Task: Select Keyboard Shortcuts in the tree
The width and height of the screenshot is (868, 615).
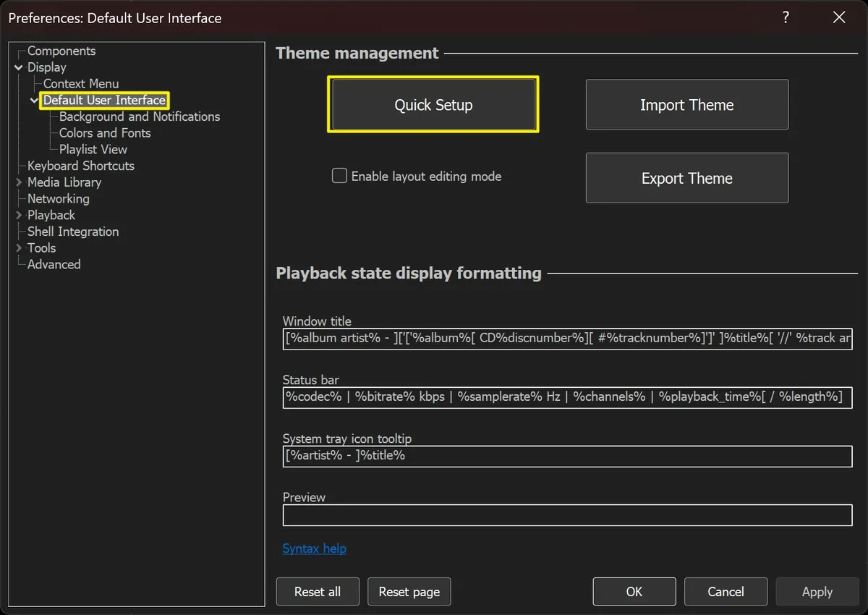Action: [x=81, y=166]
